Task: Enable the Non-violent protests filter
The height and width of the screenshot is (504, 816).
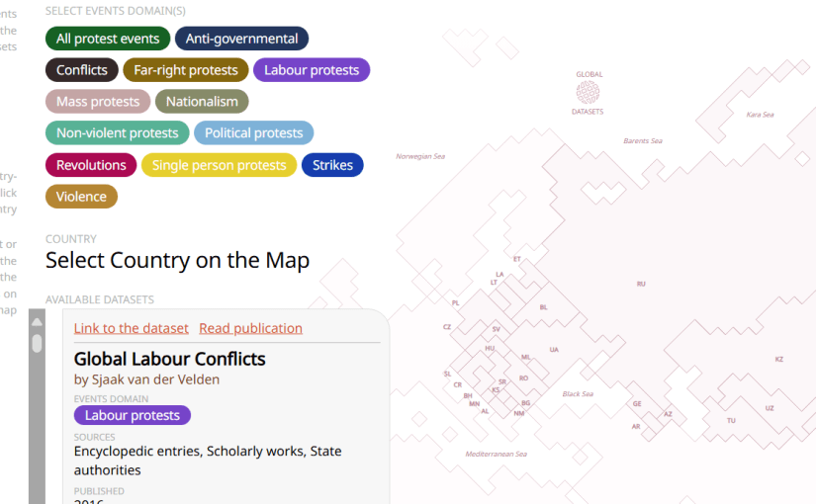Action: (117, 133)
